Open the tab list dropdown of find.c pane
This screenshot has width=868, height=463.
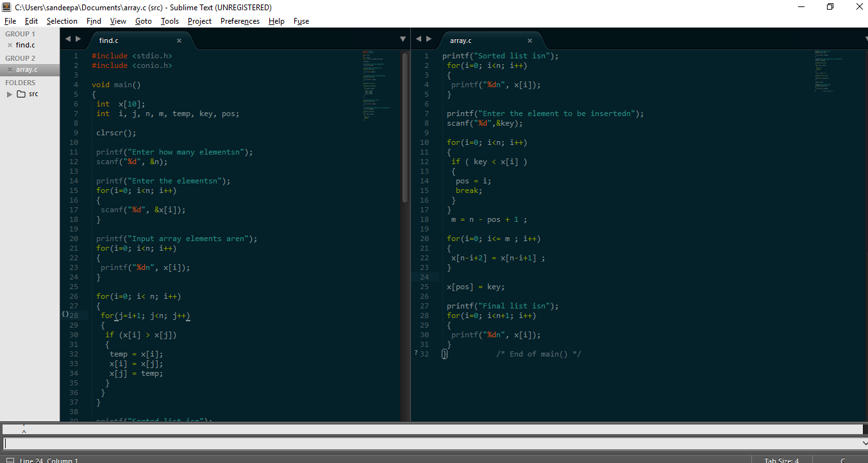tap(403, 39)
